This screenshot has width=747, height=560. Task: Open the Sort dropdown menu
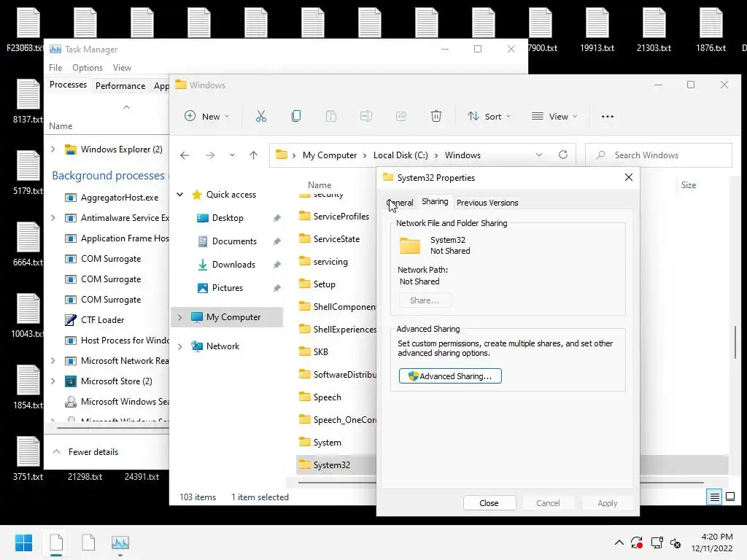pyautogui.click(x=489, y=116)
